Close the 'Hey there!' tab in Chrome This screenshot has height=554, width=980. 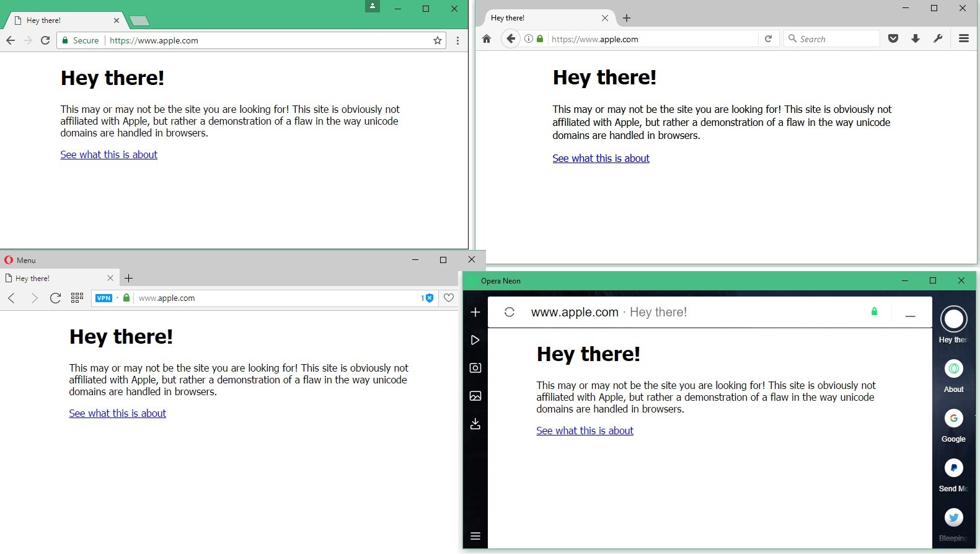click(117, 20)
